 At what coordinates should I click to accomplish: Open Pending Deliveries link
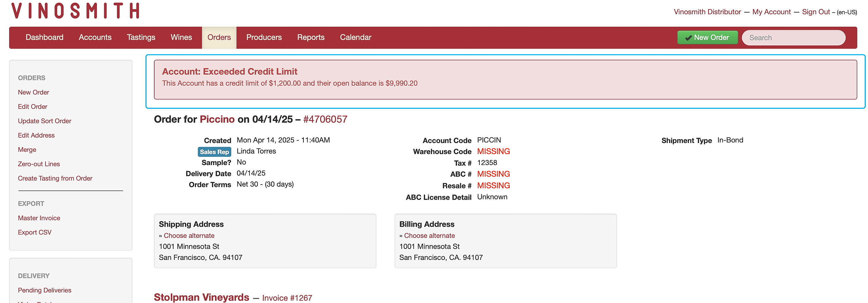coord(45,290)
